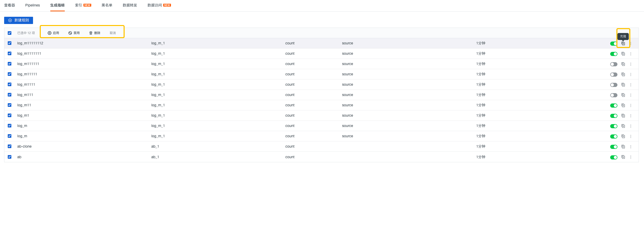Click the 禁用 ban icon

coord(70,33)
